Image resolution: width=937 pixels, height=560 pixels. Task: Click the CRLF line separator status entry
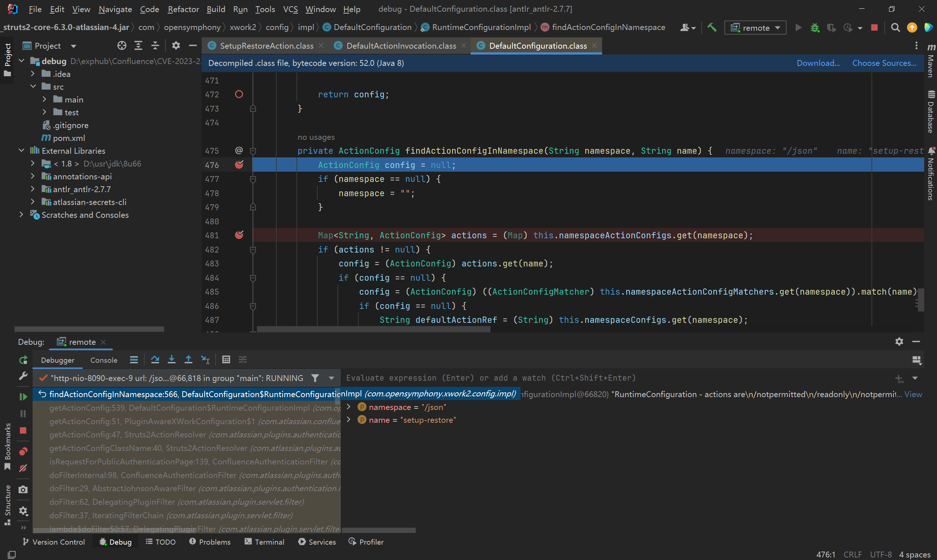[x=852, y=555]
